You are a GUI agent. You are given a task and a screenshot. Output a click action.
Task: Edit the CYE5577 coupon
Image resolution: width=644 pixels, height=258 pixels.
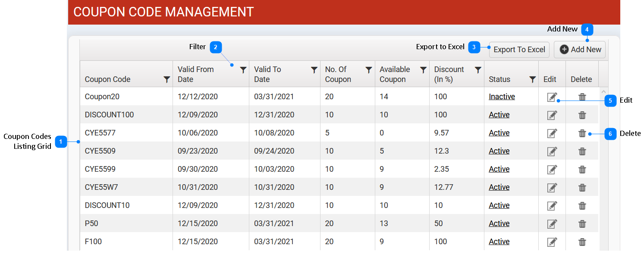552,133
